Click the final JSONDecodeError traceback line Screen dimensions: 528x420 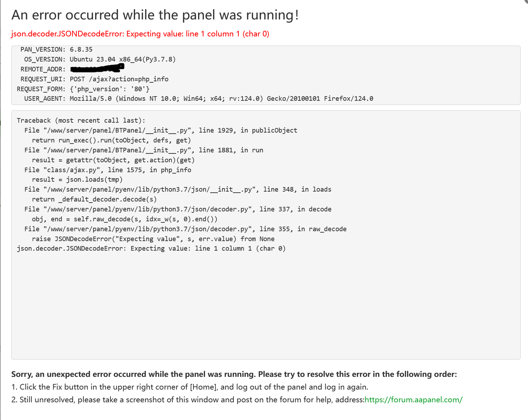pos(151,249)
